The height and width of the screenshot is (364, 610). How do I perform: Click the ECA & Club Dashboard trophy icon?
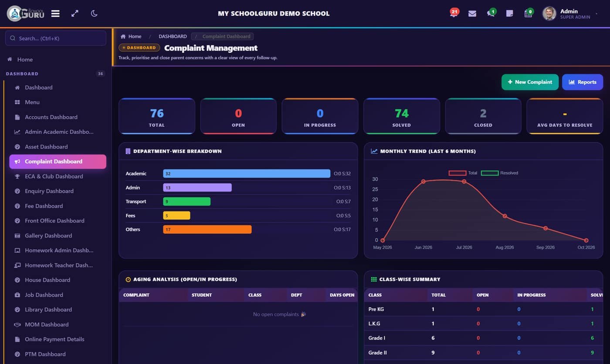point(17,176)
